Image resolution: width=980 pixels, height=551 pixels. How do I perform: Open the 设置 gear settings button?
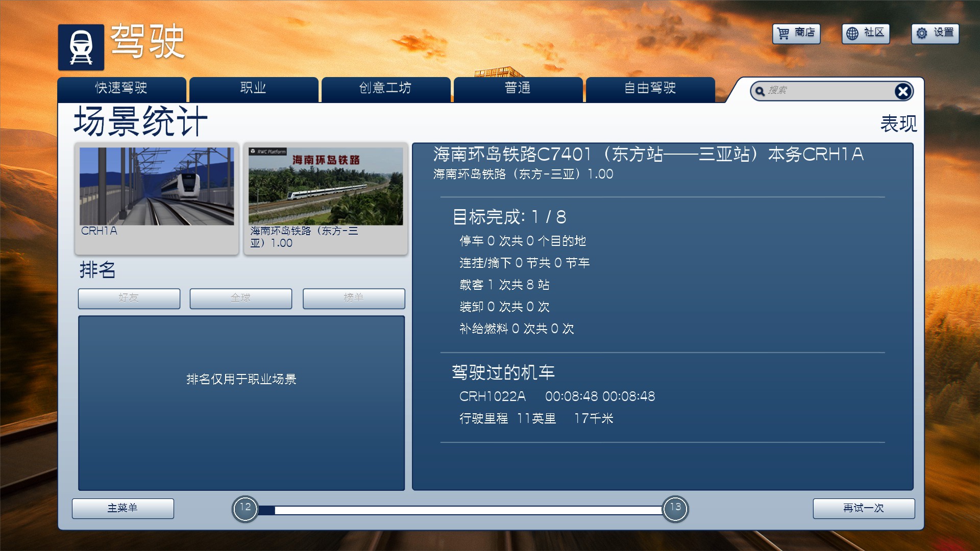click(935, 34)
